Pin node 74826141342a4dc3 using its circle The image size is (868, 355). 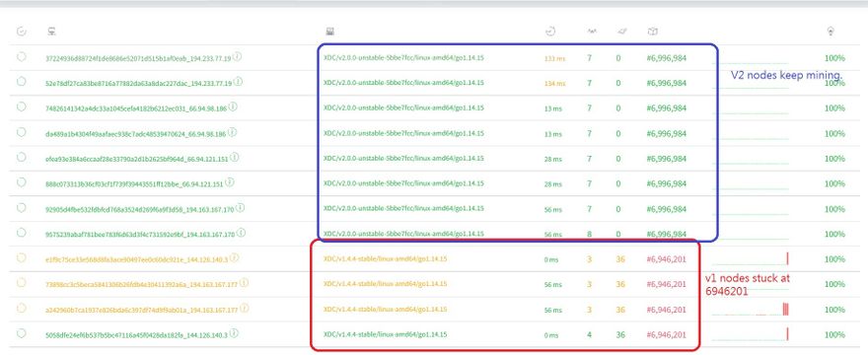click(21, 106)
